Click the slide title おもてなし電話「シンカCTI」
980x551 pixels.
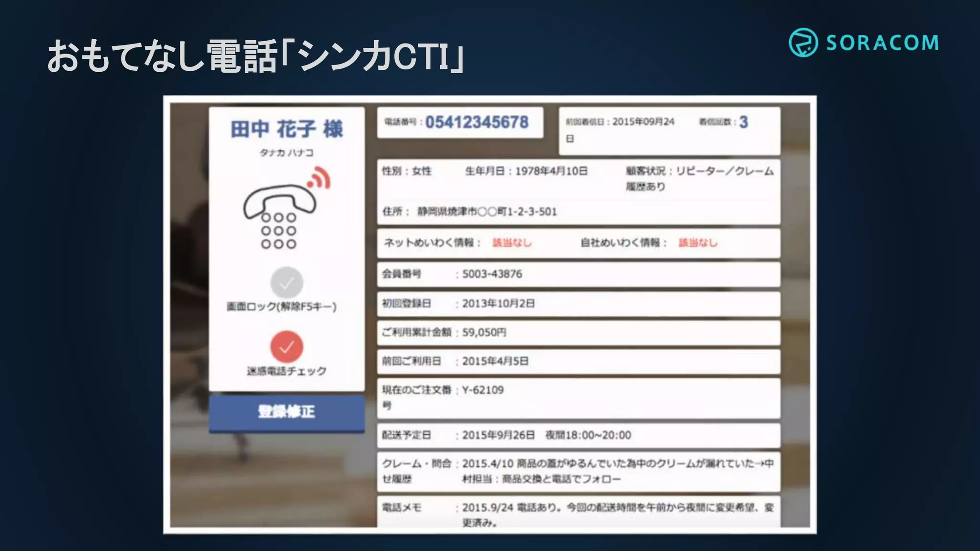tap(256, 56)
